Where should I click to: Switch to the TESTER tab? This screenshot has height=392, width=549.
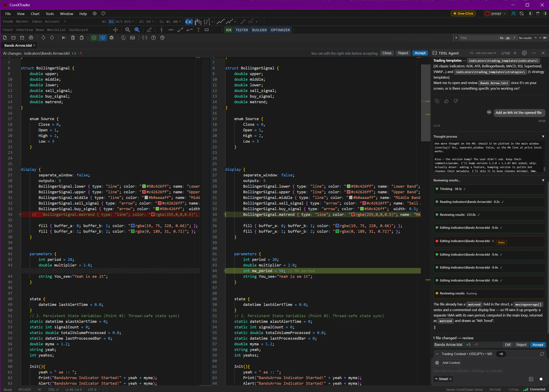(242, 30)
